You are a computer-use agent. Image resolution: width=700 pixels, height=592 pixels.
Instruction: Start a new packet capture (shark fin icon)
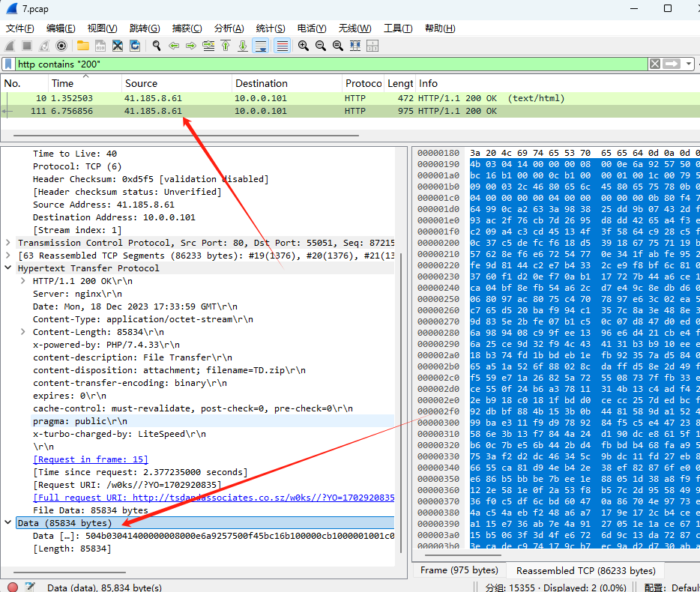tap(10, 46)
